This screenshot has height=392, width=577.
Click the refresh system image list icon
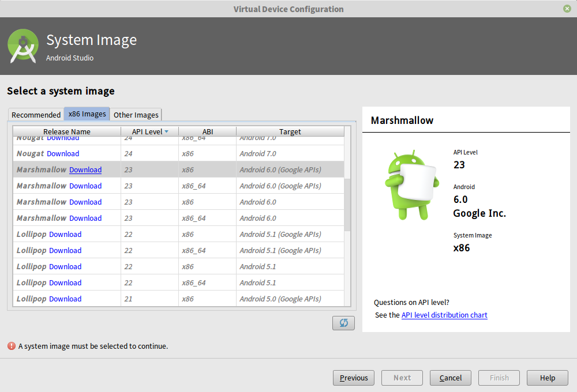point(343,323)
